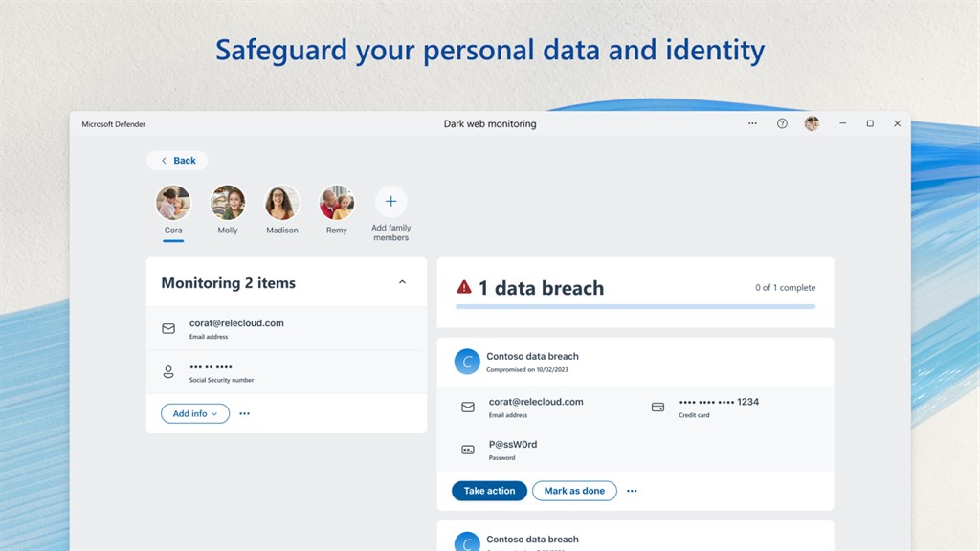Open the account avatar in title bar
Image resolution: width=980 pixels, height=551 pixels.
tap(812, 123)
